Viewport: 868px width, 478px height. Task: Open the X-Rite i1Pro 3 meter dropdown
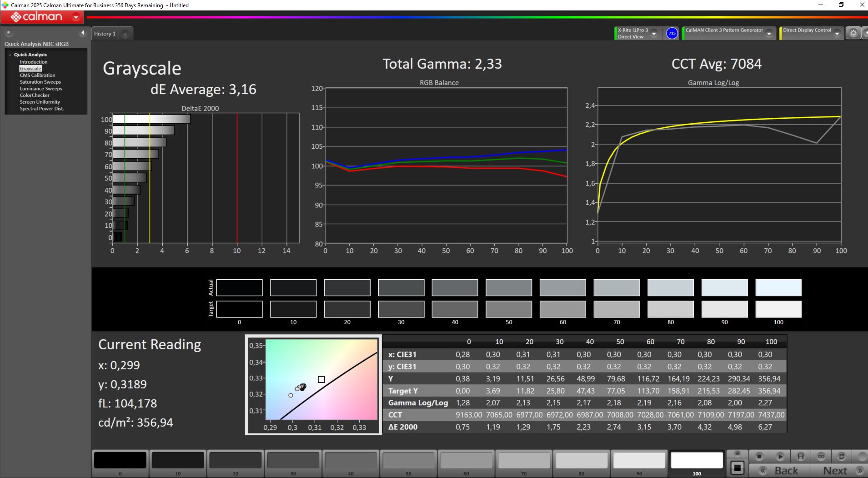(654, 33)
